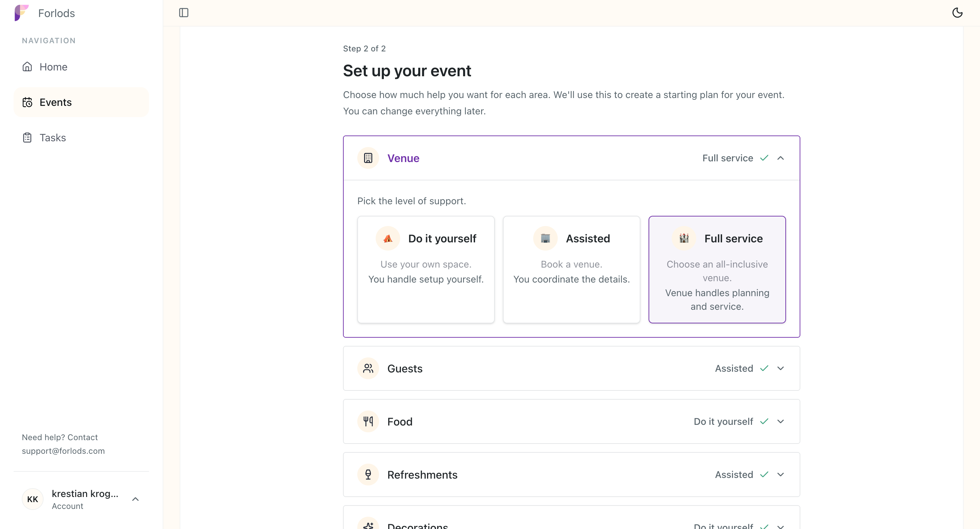Click the Forlods brand name
The image size is (980, 529).
click(x=56, y=13)
